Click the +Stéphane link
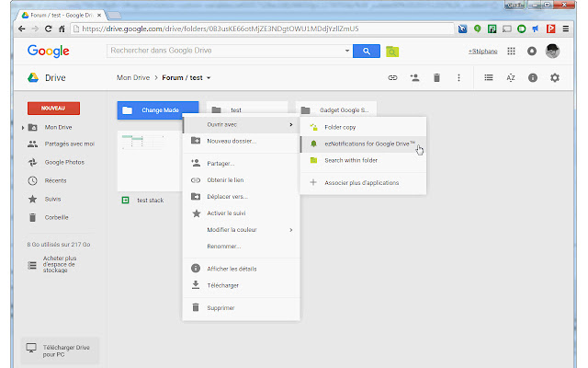The height and width of the screenshot is (368, 588). pyautogui.click(x=482, y=52)
